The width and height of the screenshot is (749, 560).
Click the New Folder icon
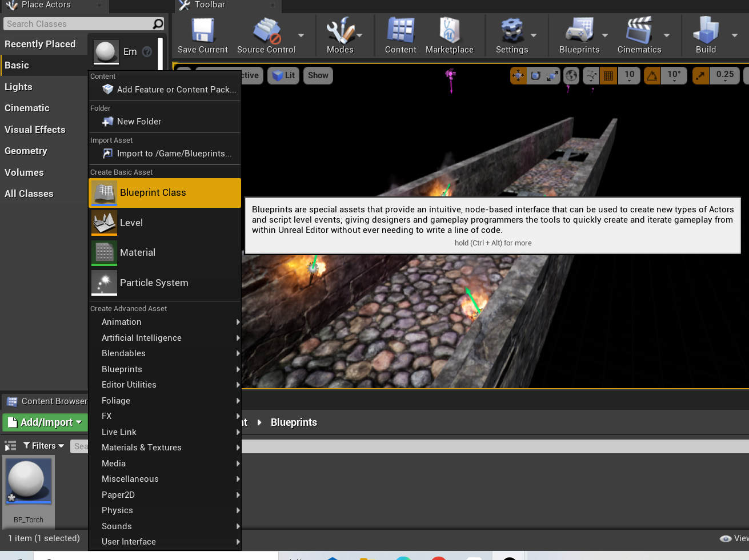pyautogui.click(x=107, y=122)
